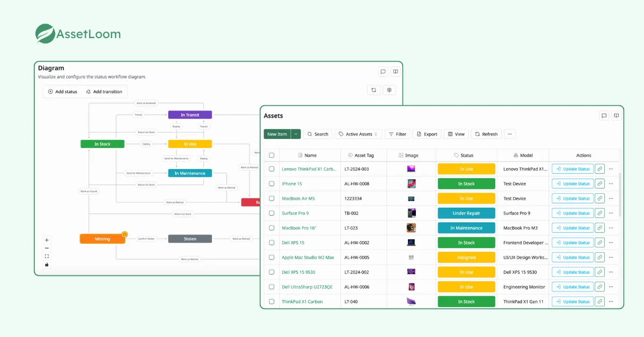Screen dimensions: 644x337
Task: Open link icon for ThinkPad X1 Carbon row
Action: 600,302
